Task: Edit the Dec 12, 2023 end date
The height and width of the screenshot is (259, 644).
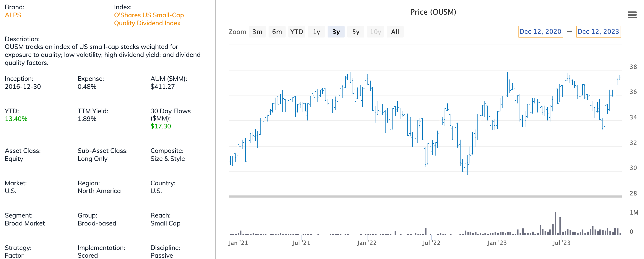Action: 599,32
